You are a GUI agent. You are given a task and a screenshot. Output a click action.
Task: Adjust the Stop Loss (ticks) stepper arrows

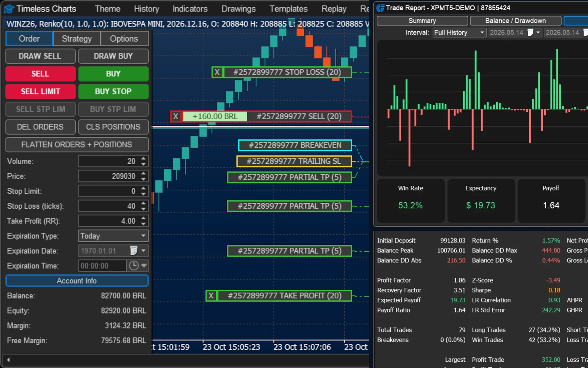click(143, 206)
